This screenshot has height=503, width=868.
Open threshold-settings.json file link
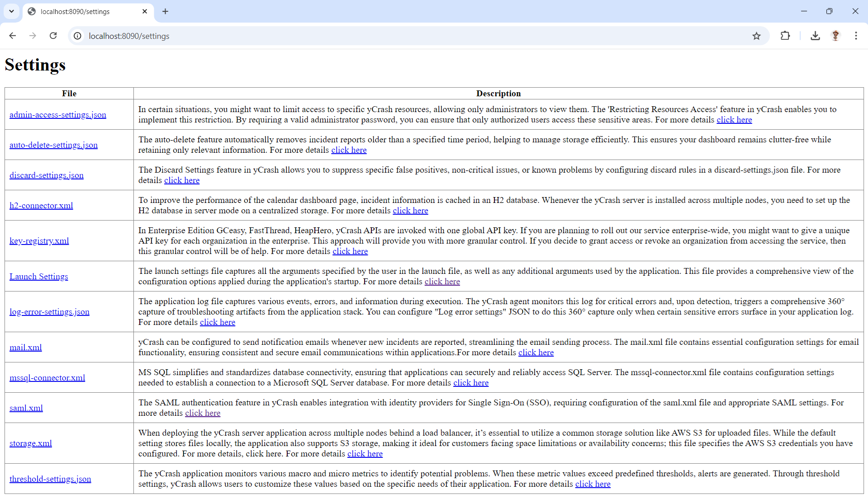(50, 479)
